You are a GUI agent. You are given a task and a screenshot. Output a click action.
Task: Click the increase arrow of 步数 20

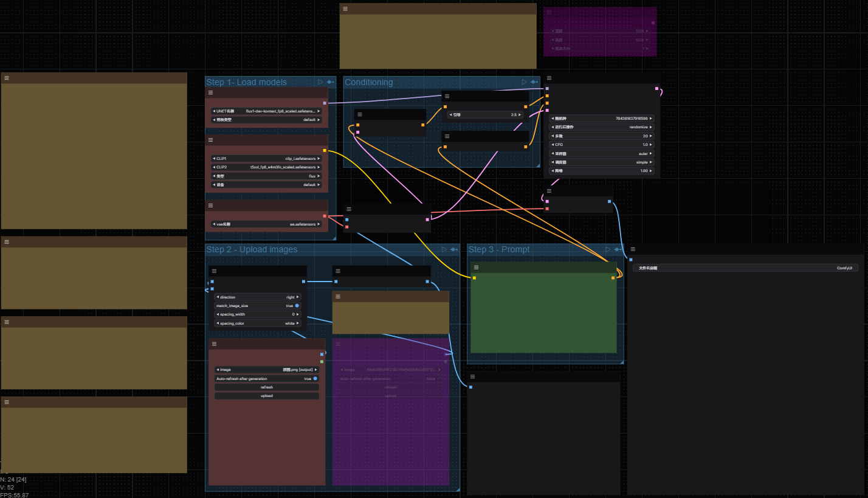click(x=651, y=136)
